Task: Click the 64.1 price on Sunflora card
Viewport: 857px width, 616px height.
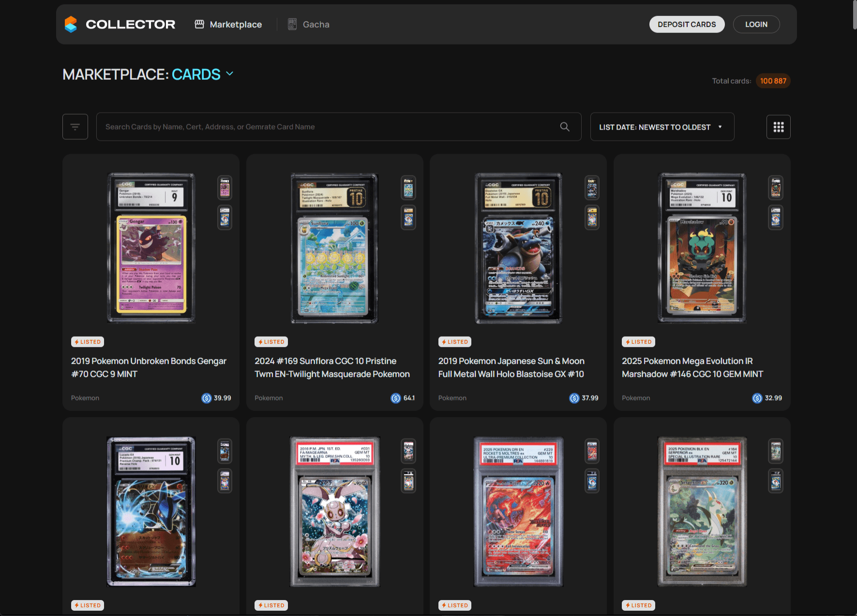Action: coord(403,398)
